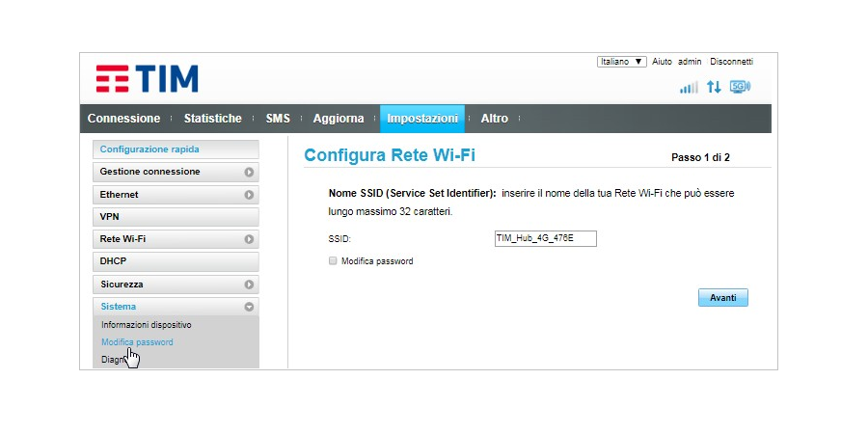This screenshot has width=868, height=434.
Task: Collapse the Sistema section arrow
Action: 249,307
